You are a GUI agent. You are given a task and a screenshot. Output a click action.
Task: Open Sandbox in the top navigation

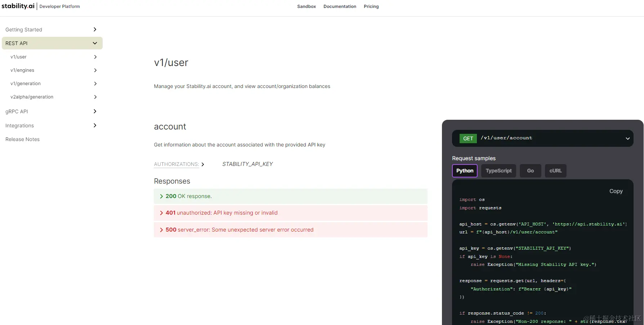coord(307,6)
